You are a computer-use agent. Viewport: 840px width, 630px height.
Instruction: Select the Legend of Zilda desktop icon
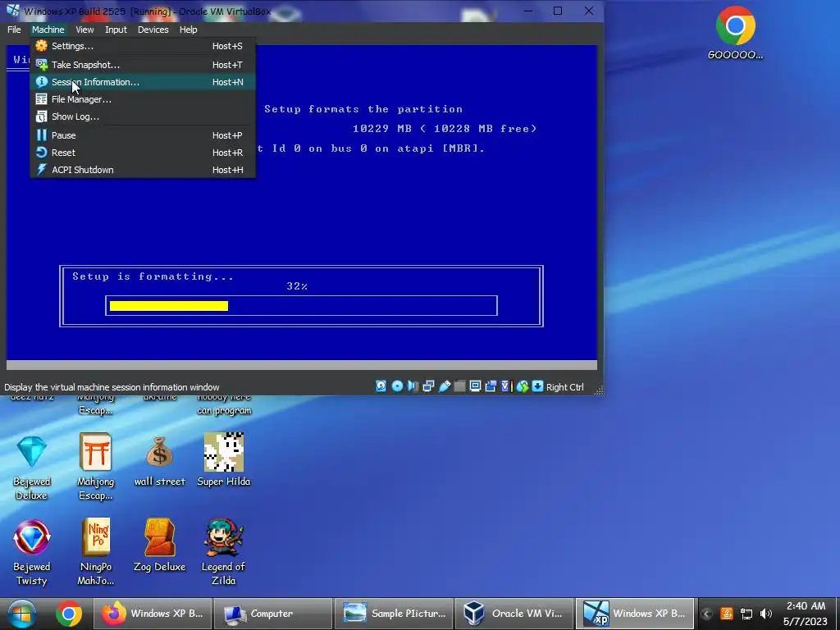pyautogui.click(x=224, y=552)
